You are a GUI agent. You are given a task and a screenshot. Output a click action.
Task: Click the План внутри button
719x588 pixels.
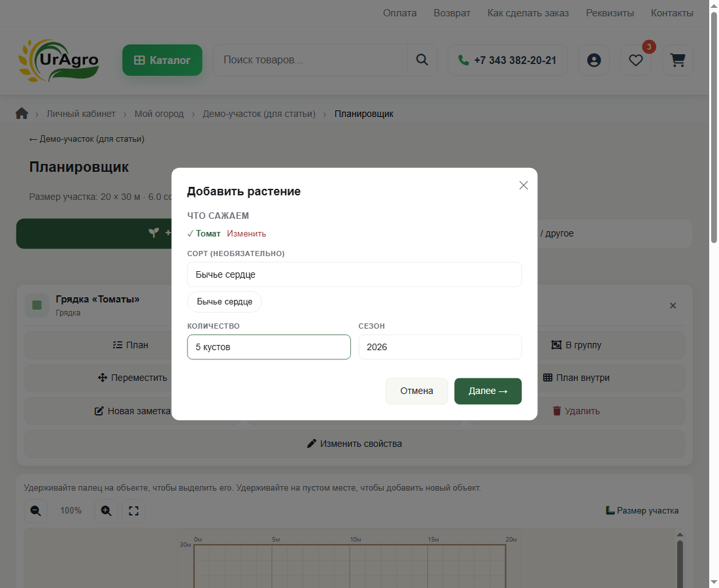click(576, 378)
